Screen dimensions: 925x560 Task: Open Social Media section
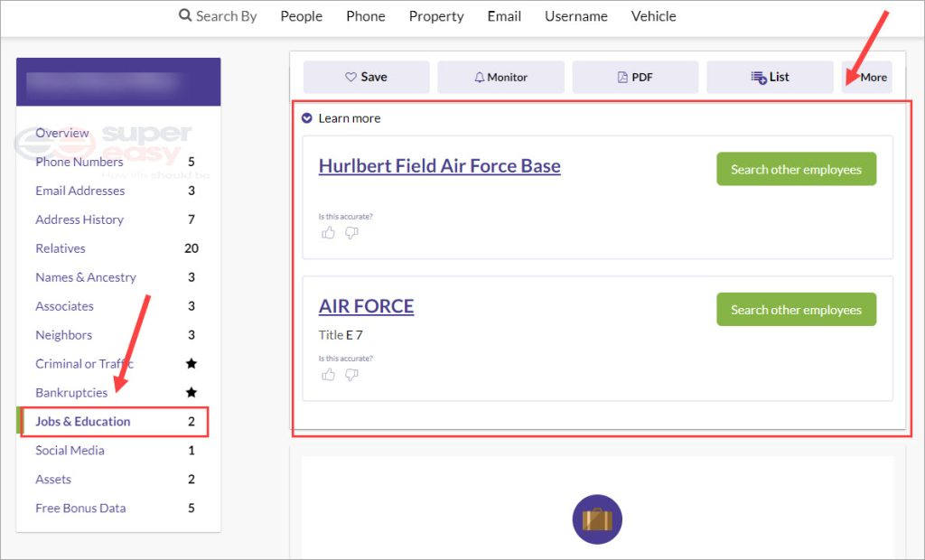point(70,450)
